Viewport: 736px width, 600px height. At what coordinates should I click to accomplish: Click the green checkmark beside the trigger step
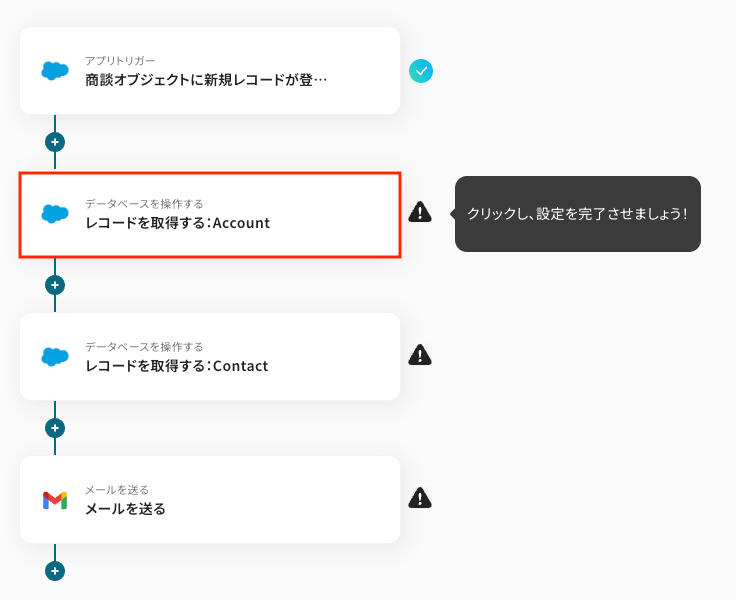point(421,71)
